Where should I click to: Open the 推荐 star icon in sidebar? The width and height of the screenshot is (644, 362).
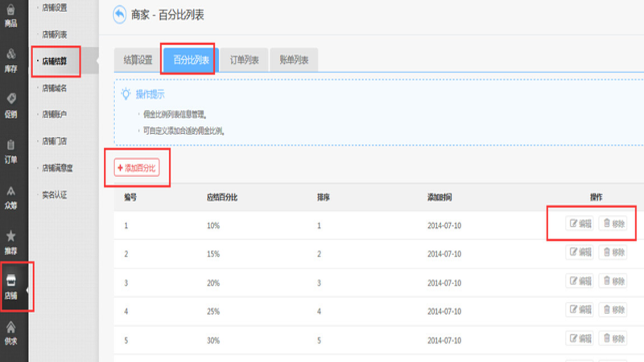[11, 242]
